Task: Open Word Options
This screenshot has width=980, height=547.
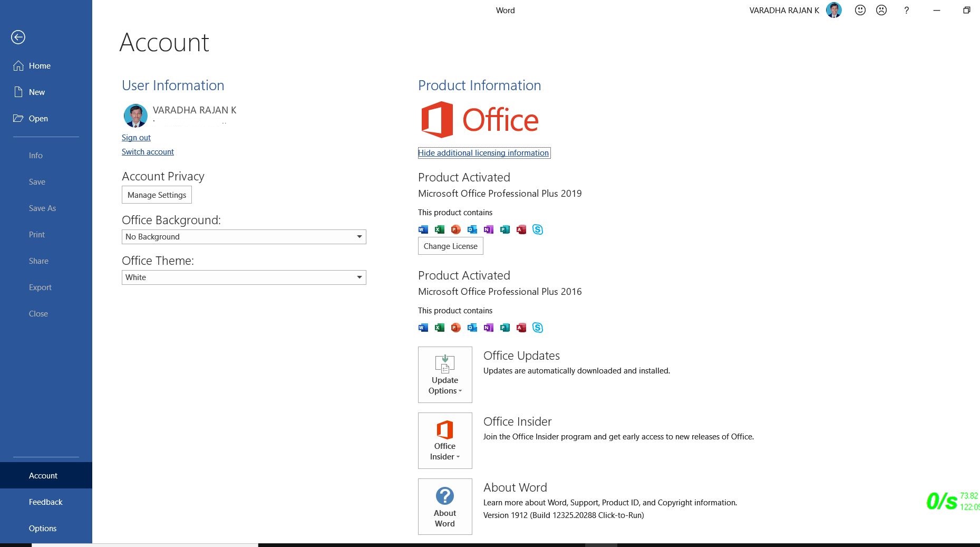Action: coord(46,529)
